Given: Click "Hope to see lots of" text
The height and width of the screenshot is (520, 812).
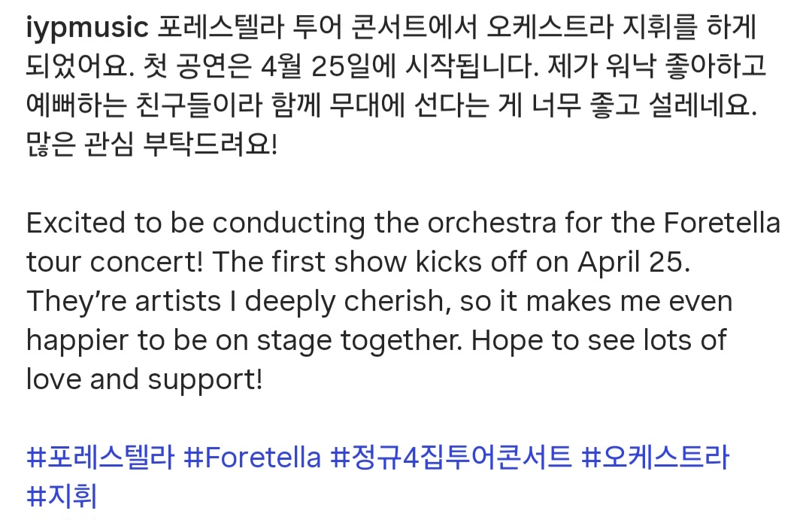Looking at the screenshot, I should pos(599,340).
